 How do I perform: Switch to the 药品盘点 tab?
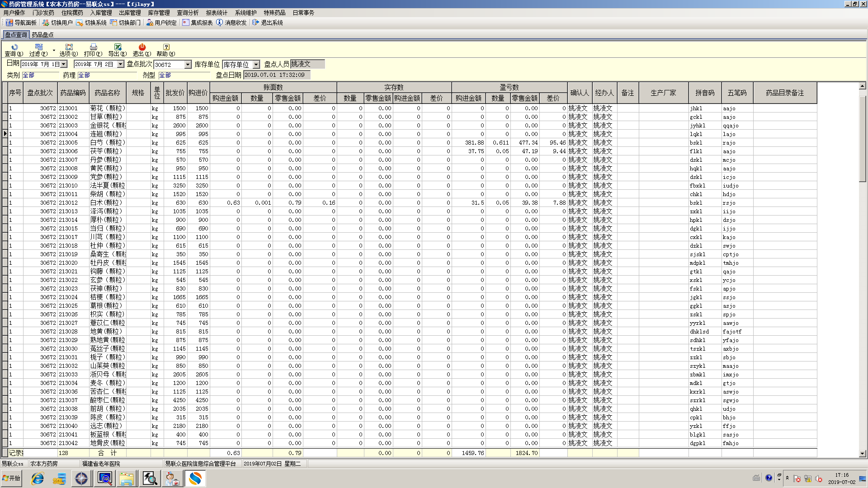point(42,35)
